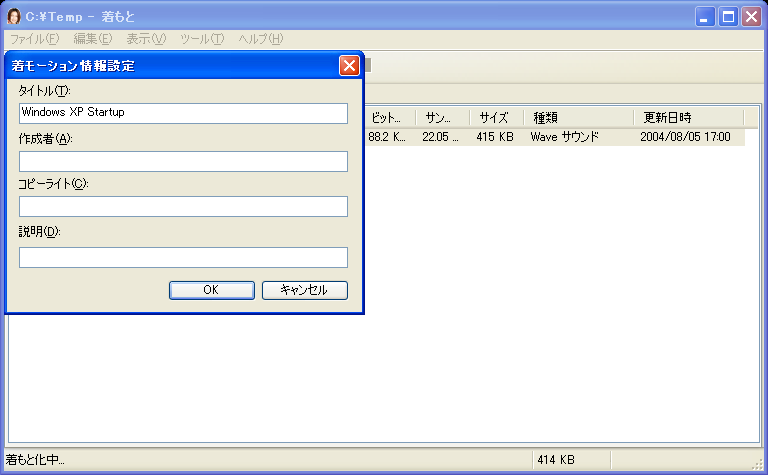This screenshot has width=768, height=475.
Task: Close the 着モーション情報設定 dialog
Action: pos(349,66)
